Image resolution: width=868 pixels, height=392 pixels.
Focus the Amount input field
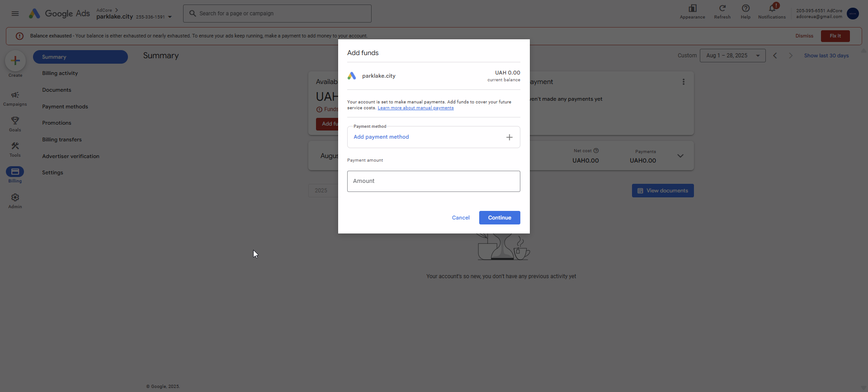coord(434,181)
